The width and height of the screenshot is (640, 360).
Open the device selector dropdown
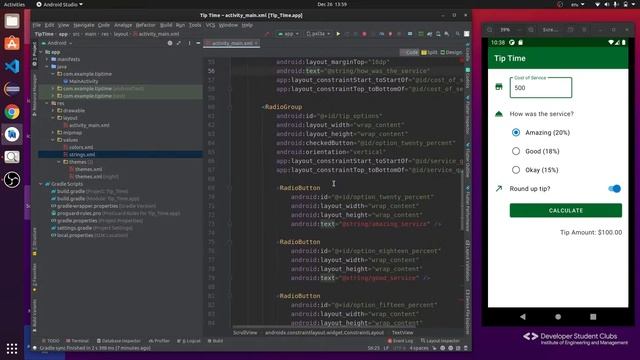click(318, 34)
